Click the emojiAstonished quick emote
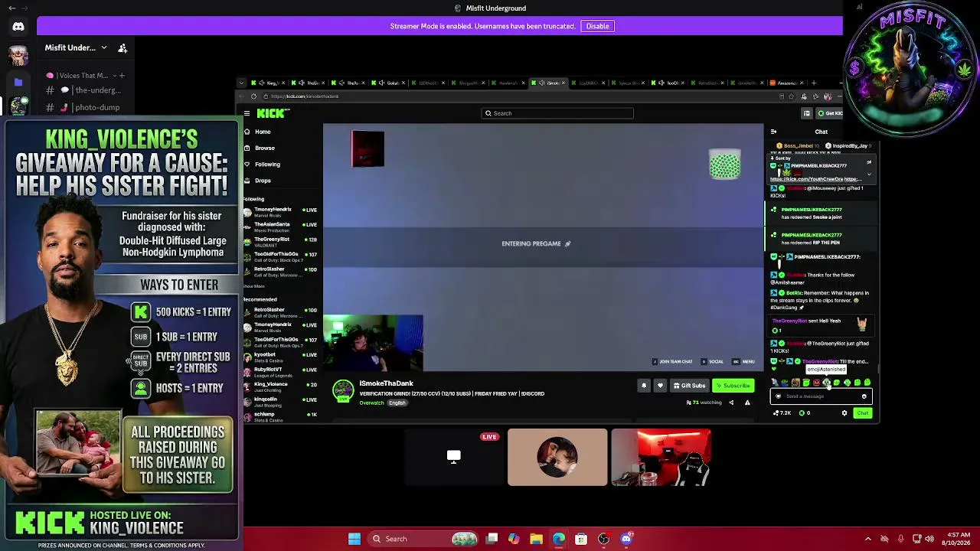 (x=826, y=383)
